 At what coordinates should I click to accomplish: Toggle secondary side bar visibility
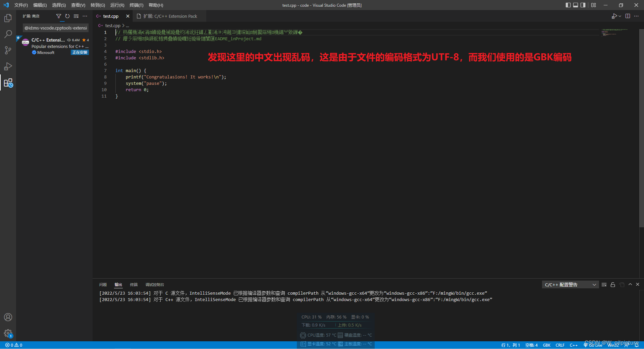coord(583,5)
